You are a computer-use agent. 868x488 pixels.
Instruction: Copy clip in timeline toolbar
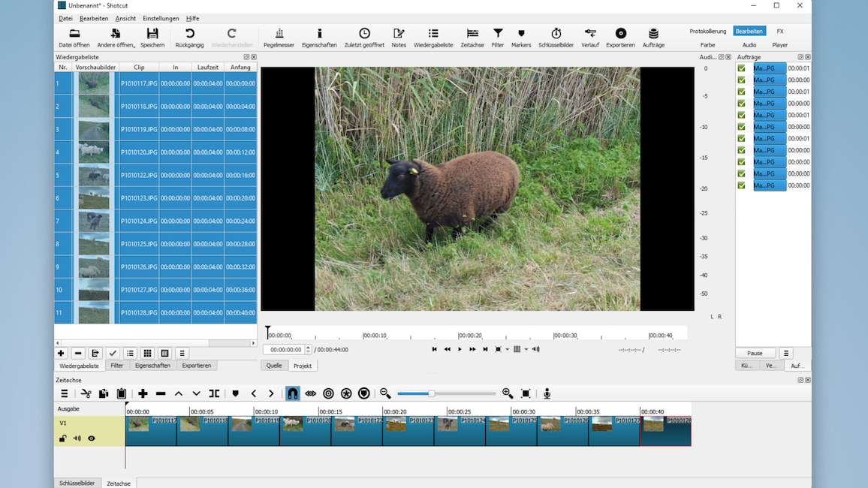coord(104,393)
